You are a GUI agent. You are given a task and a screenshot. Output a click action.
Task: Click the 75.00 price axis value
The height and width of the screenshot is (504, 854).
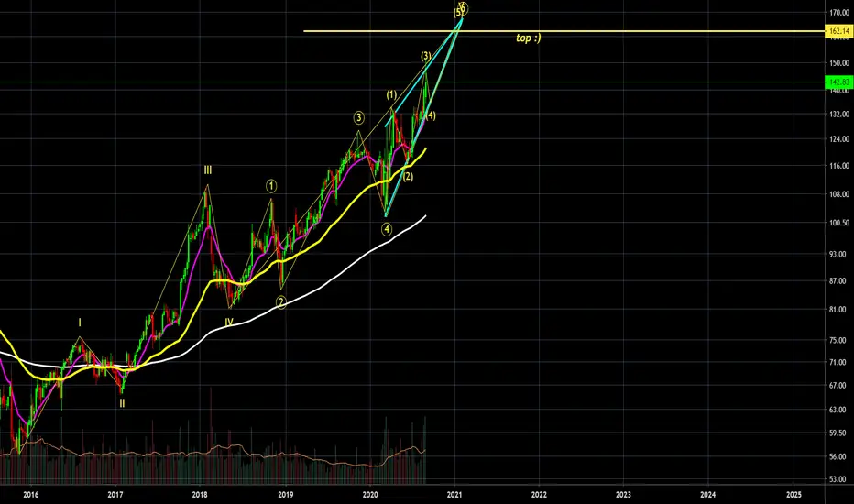(839, 341)
